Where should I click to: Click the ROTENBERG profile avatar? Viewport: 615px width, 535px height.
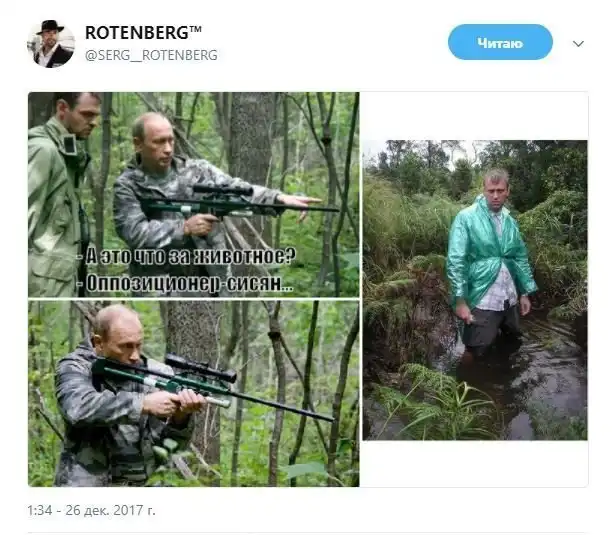50,44
